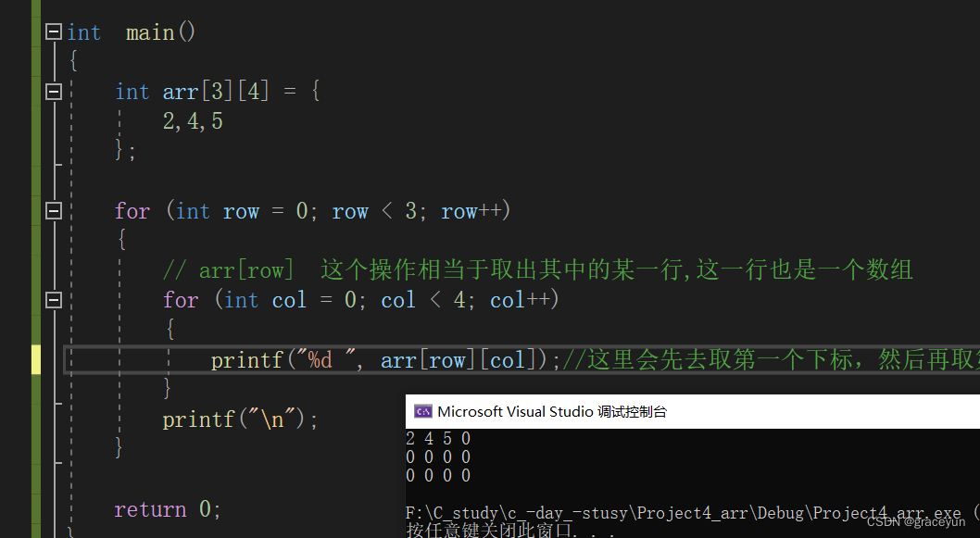Click the '};' closing the array initializer
This screenshot has width=980, height=538.
(x=125, y=151)
